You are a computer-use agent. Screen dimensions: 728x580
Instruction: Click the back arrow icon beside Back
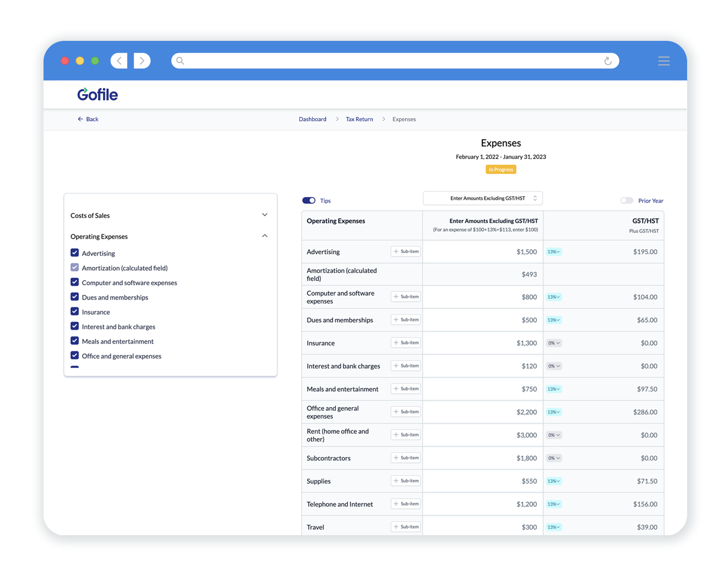pos(80,119)
